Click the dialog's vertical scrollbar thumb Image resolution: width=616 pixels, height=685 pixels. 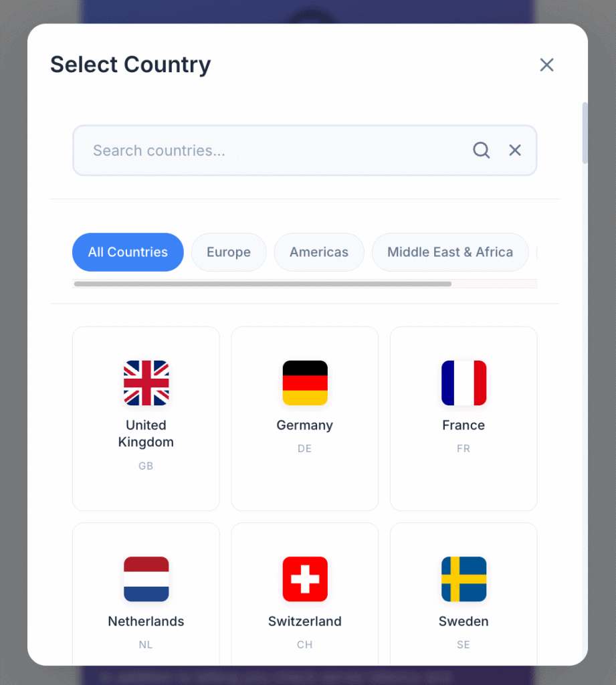pyautogui.click(x=585, y=132)
